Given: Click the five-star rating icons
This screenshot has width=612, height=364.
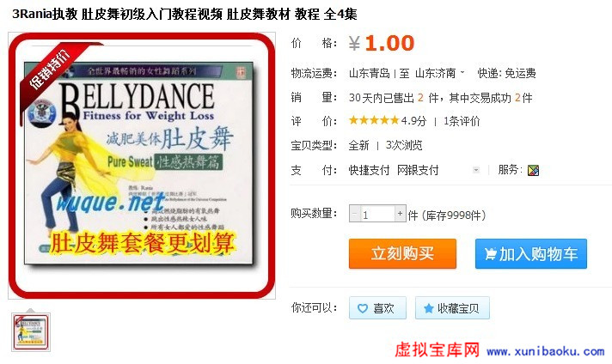Looking at the screenshot, I should (x=374, y=121).
